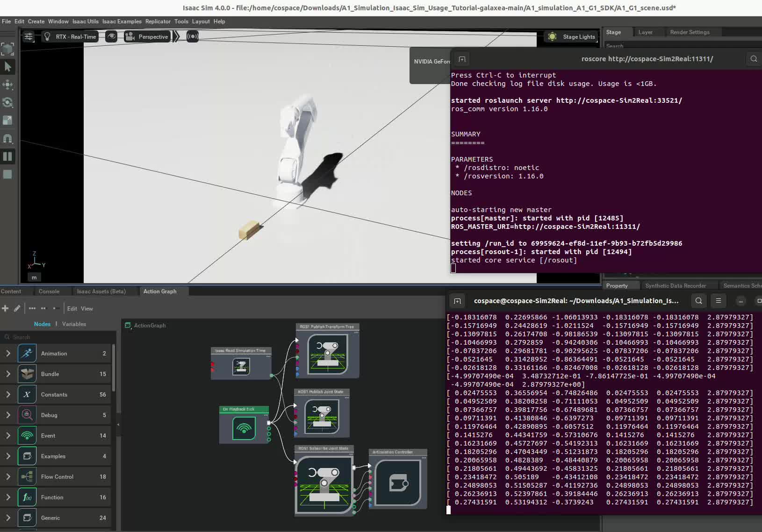Click the plus icon to add a new graph
Screen dimensions: 762x532
[6, 308]
